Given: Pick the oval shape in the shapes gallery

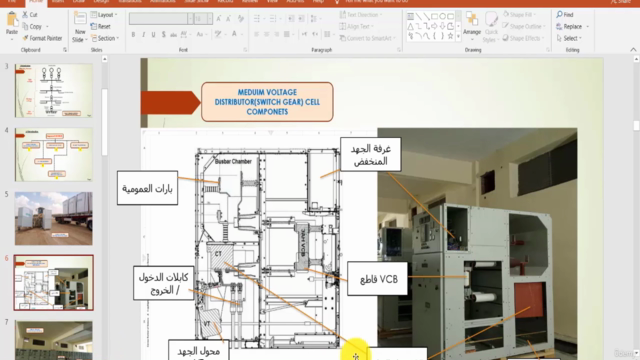Looking at the screenshot, I should [442, 16].
